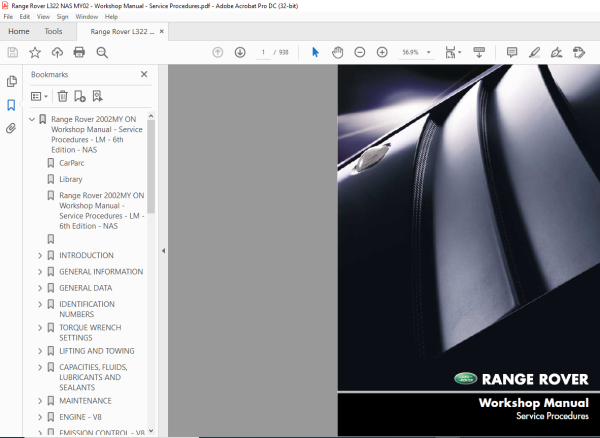This screenshot has height=438, width=600.
Task: Open the page thumbnails panel
Action: point(11,81)
